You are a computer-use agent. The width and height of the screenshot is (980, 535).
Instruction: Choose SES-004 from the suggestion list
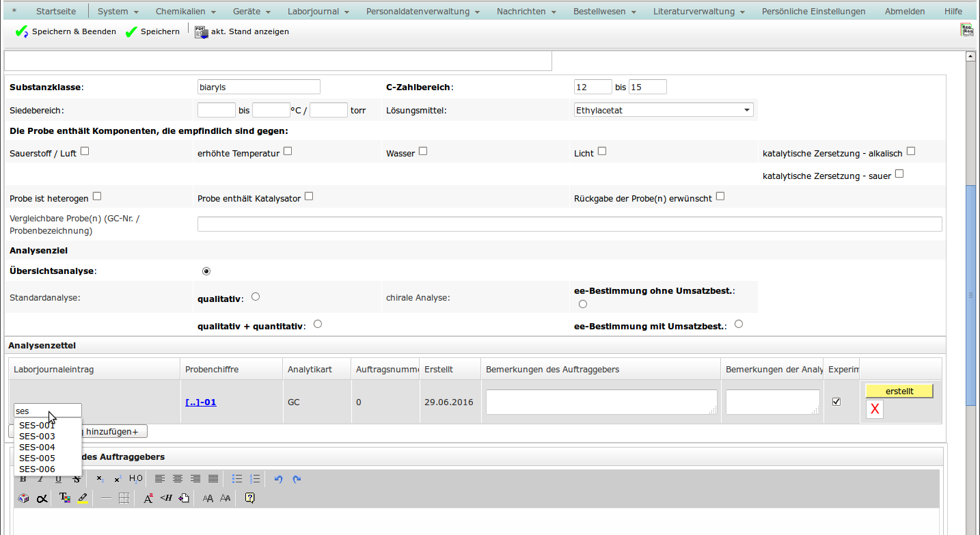tap(37, 447)
